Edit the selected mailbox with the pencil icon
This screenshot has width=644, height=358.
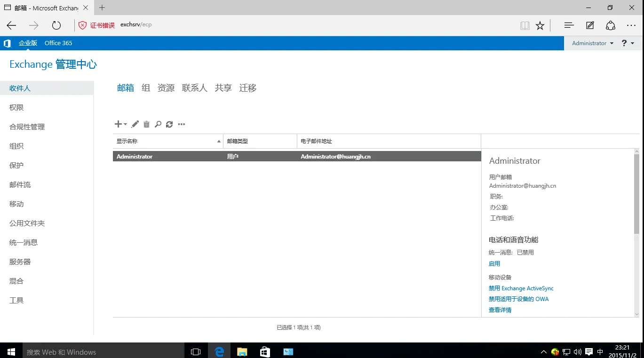coord(135,124)
